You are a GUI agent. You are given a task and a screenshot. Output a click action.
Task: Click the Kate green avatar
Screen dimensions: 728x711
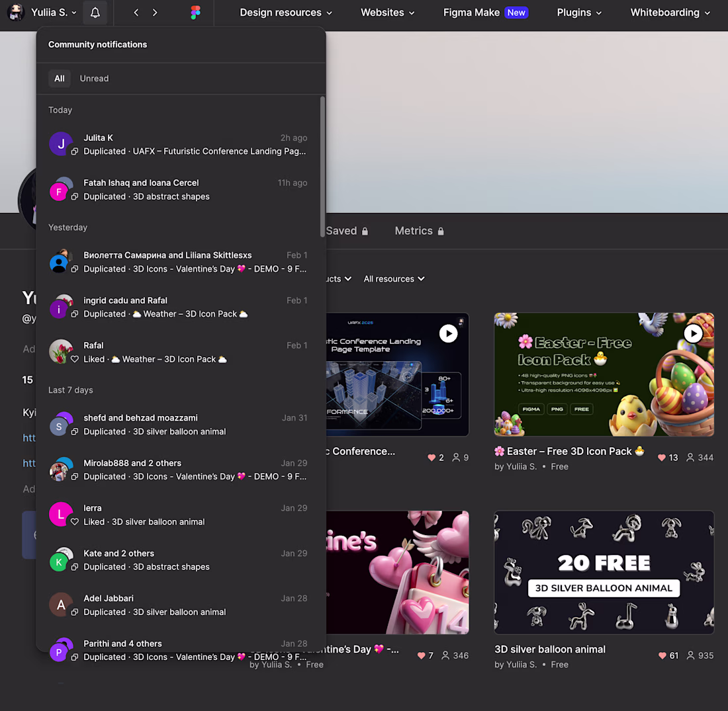pos(58,562)
